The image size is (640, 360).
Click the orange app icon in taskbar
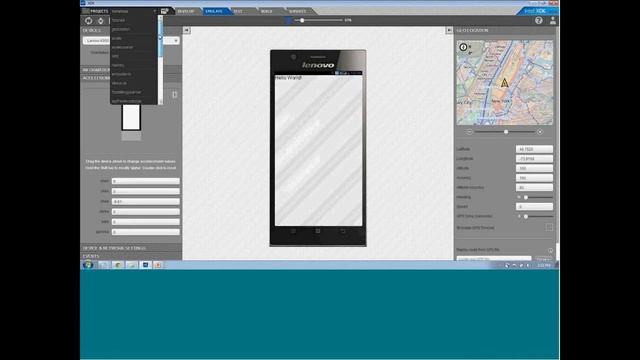158,265
